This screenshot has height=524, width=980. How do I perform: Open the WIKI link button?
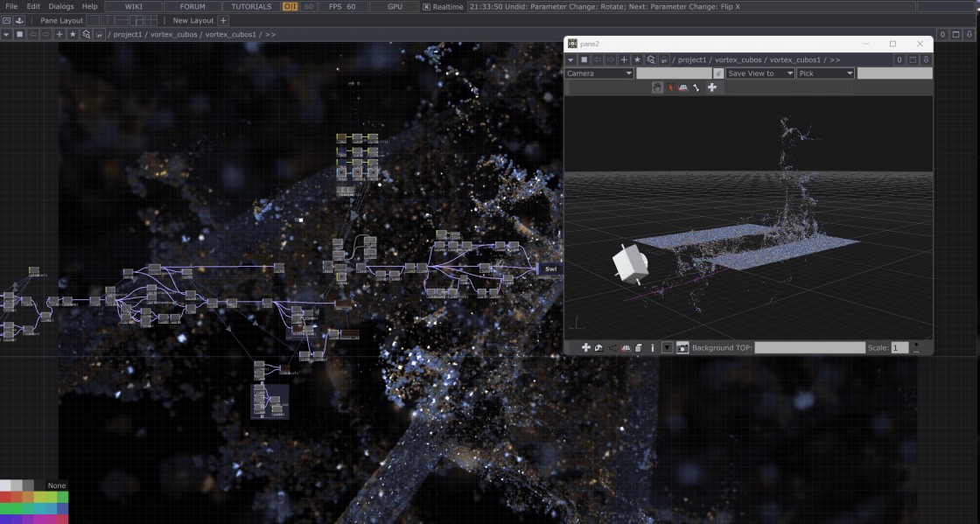click(x=134, y=7)
